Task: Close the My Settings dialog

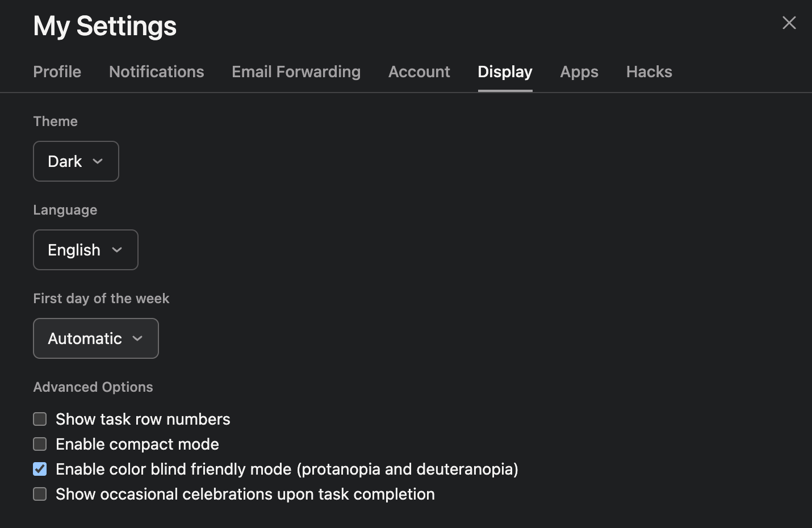Action: 789,23
